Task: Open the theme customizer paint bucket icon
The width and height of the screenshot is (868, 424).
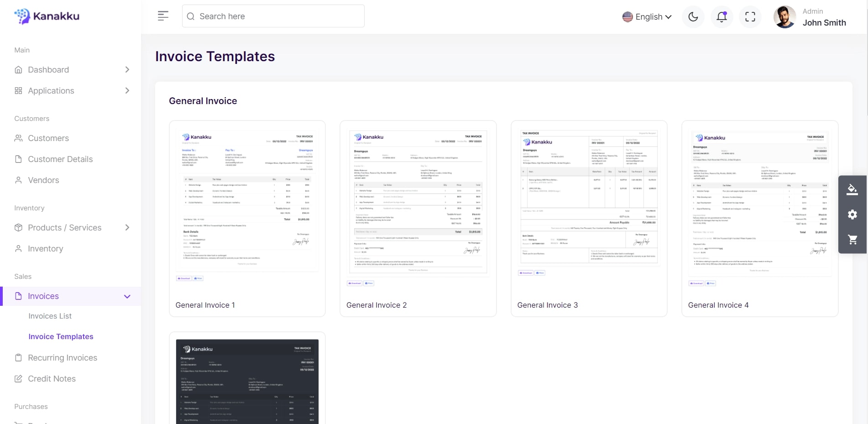Action: [x=852, y=189]
